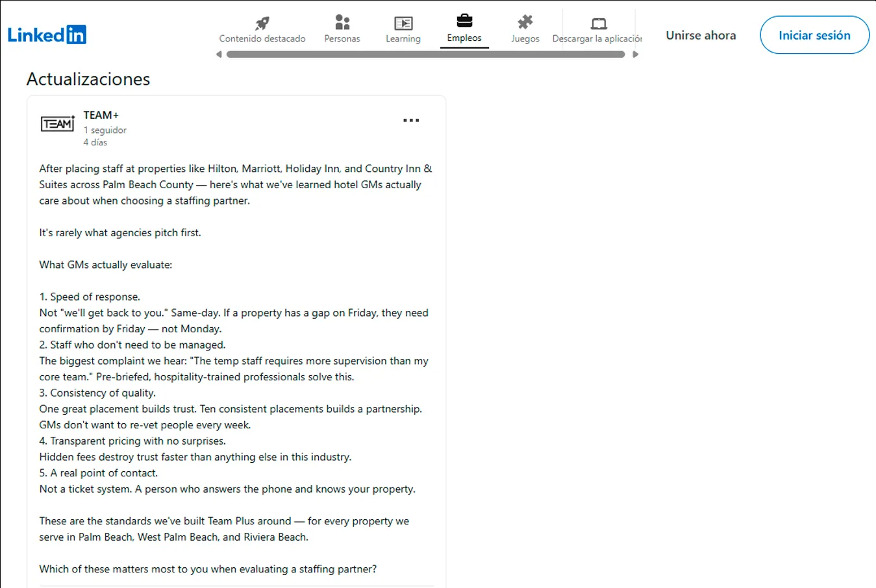The image size is (876, 588).
Task: Open the TEAM+ company name link
Action: [101, 115]
